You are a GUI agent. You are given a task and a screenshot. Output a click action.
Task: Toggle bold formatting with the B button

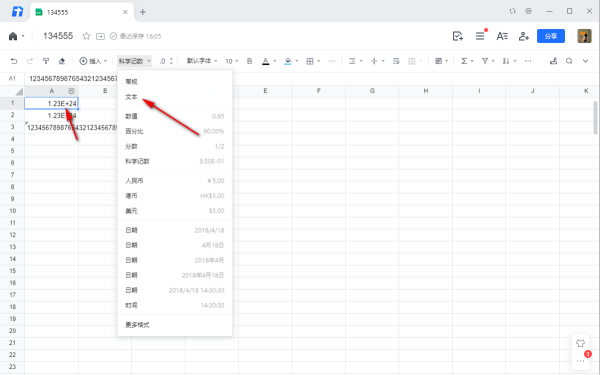click(249, 61)
